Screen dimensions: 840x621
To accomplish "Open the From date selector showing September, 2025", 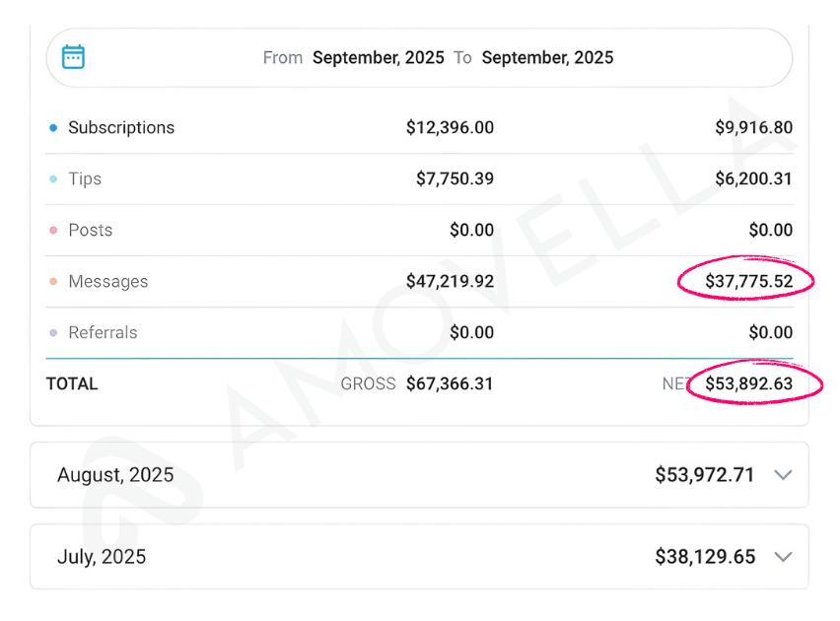I will click(x=379, y=57).
